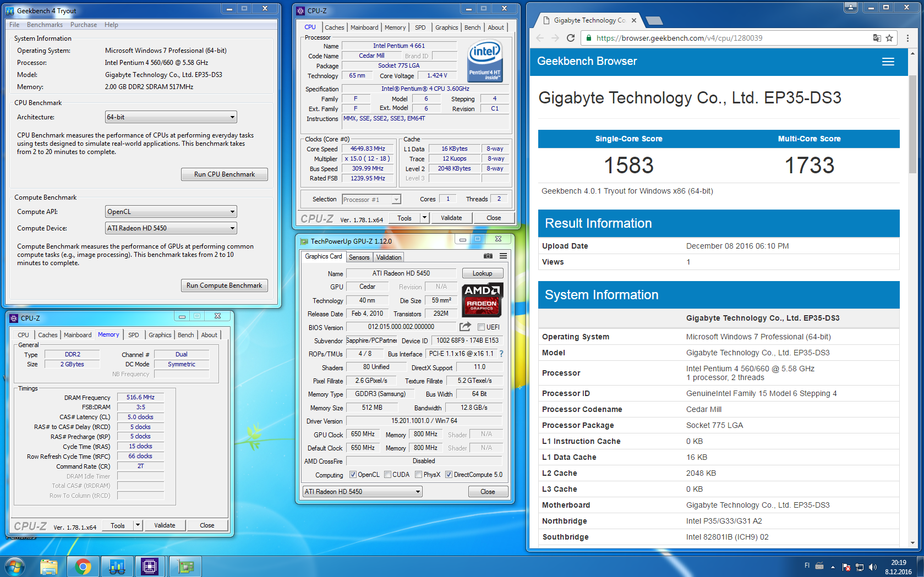Switch to the Sensors tab in GPU-Z

(359, 257)
